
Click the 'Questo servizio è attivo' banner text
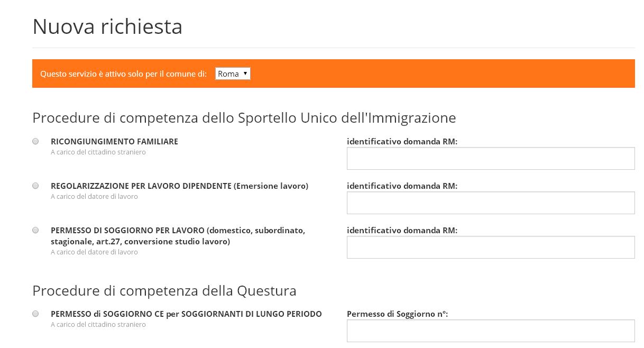[x=123, y=74]
